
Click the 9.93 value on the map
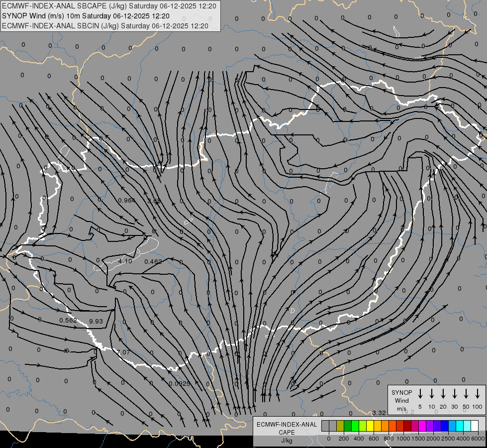(96, 321)
